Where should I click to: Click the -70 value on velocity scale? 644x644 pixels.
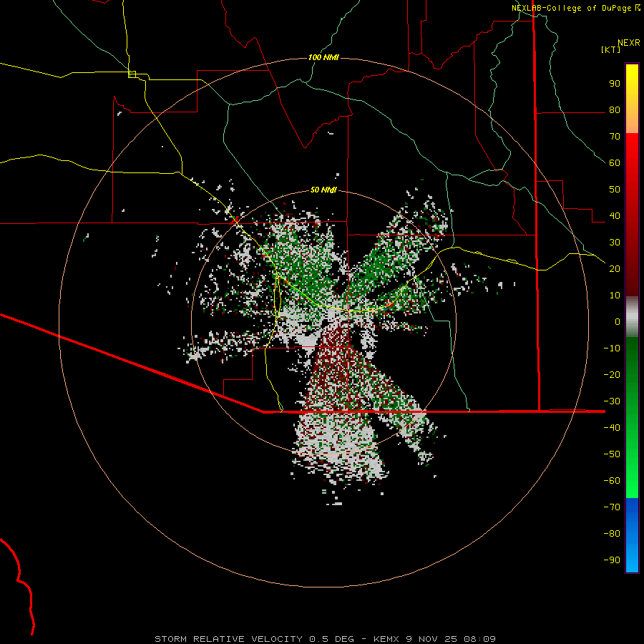[x=612, y=507]
